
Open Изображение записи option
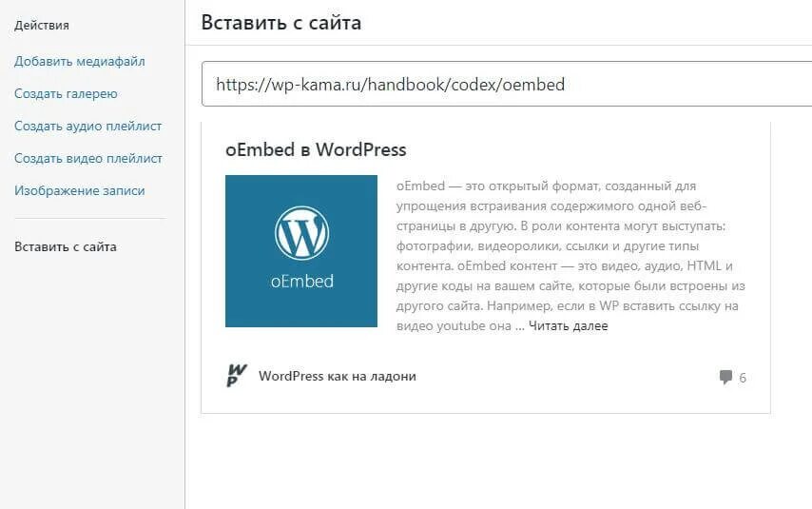(x=79, y=190)
